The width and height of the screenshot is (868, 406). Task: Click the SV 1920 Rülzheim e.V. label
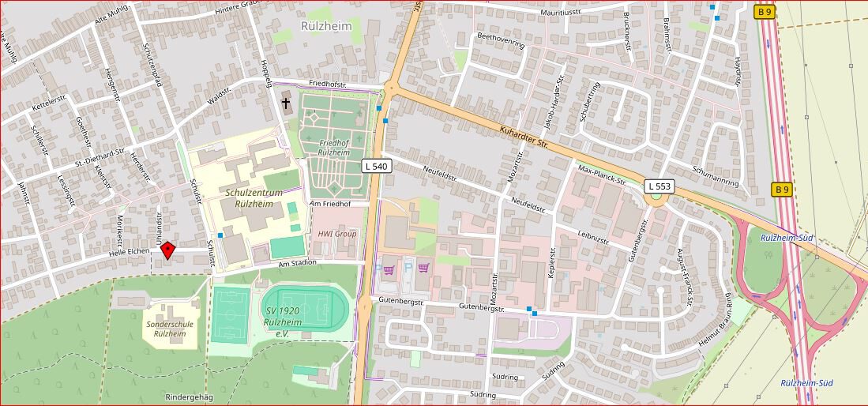pyautogui.click(x=283, y=322)
